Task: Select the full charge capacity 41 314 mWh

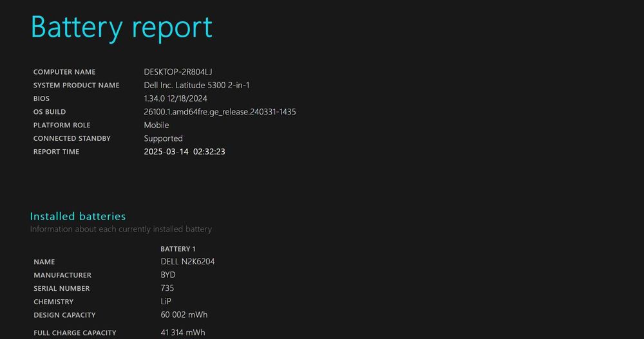Action: (x=183, y=333)
